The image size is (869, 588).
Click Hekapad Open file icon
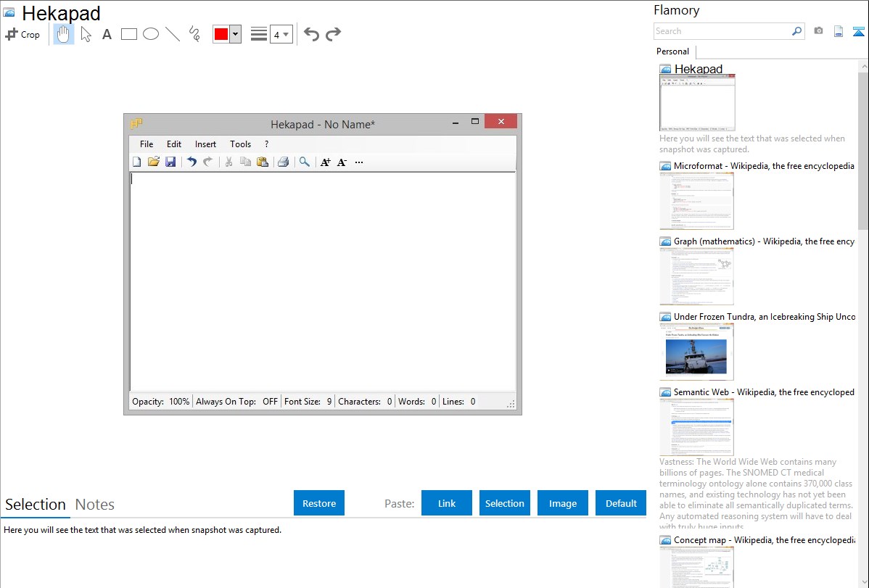[154, 162]
